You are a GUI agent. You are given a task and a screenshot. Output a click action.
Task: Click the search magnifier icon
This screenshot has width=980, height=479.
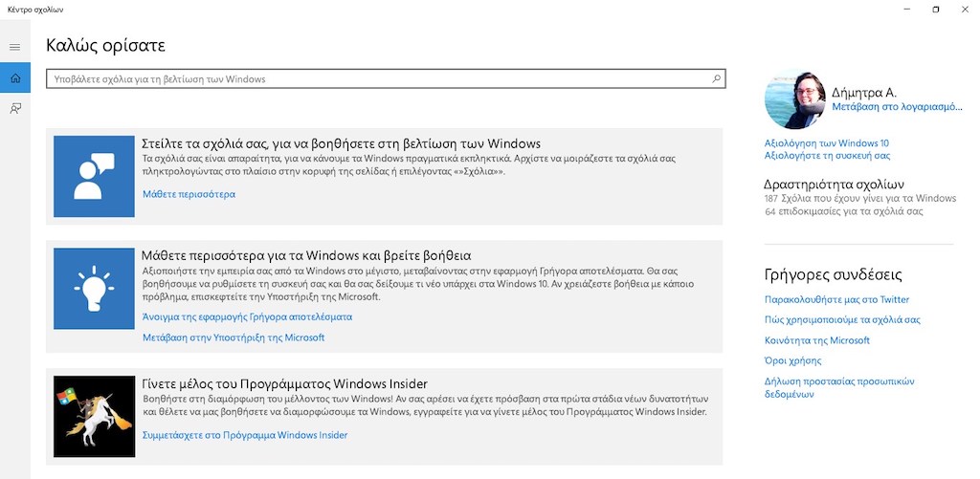716,78
